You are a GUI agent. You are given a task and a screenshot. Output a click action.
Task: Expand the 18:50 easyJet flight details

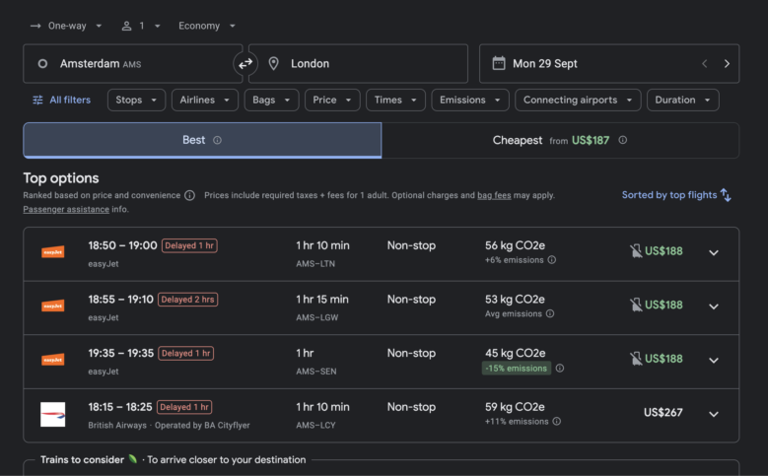[713, 253]
